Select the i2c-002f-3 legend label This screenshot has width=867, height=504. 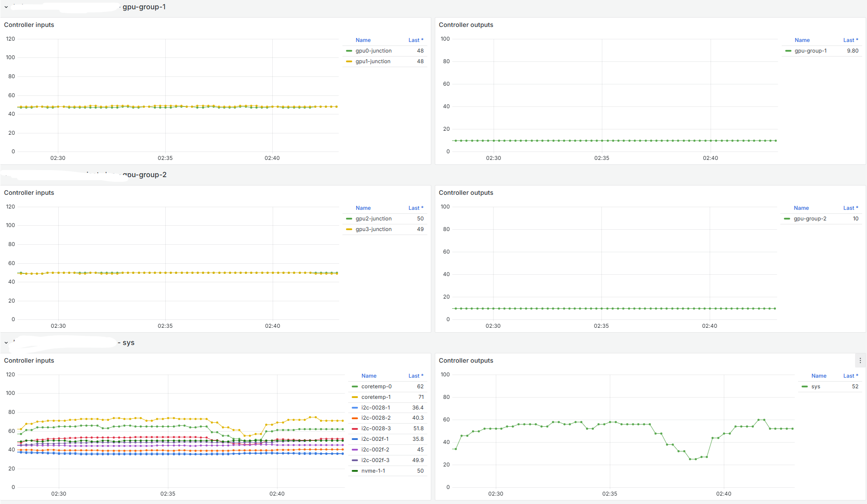click(x=375, y=460)
